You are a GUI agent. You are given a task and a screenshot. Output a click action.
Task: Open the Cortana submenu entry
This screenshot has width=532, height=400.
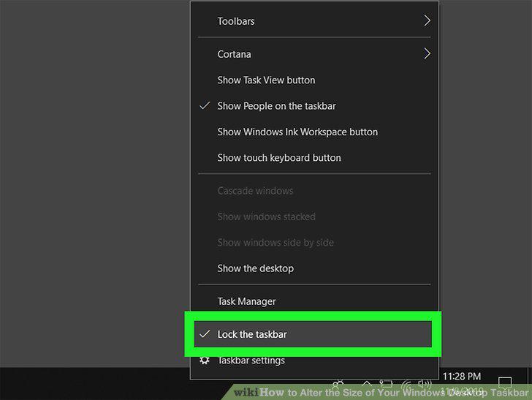pos(314,54)
